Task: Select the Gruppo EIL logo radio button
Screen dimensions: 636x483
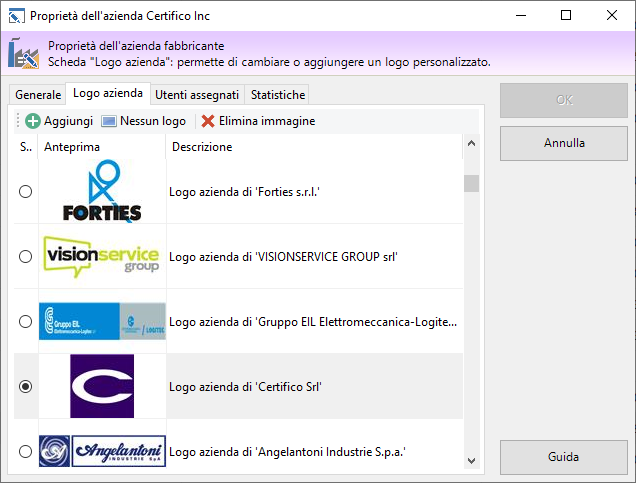Action: pos(26,321)
